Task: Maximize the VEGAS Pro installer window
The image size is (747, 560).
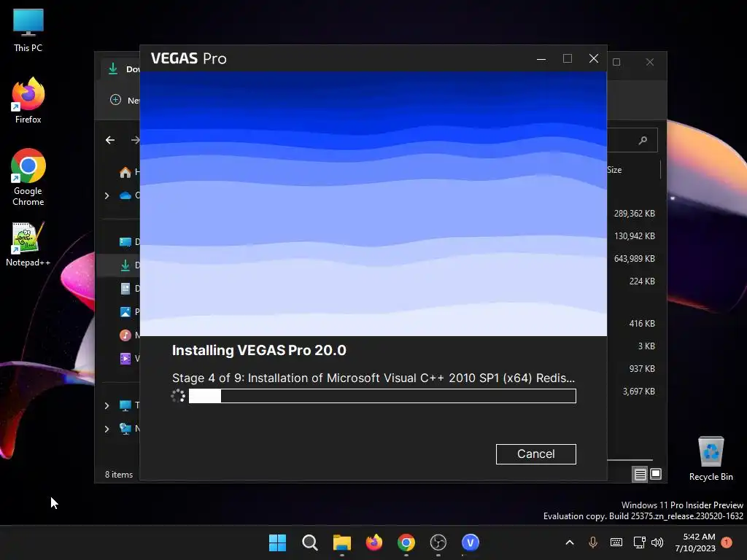Action: pos(568,58)
